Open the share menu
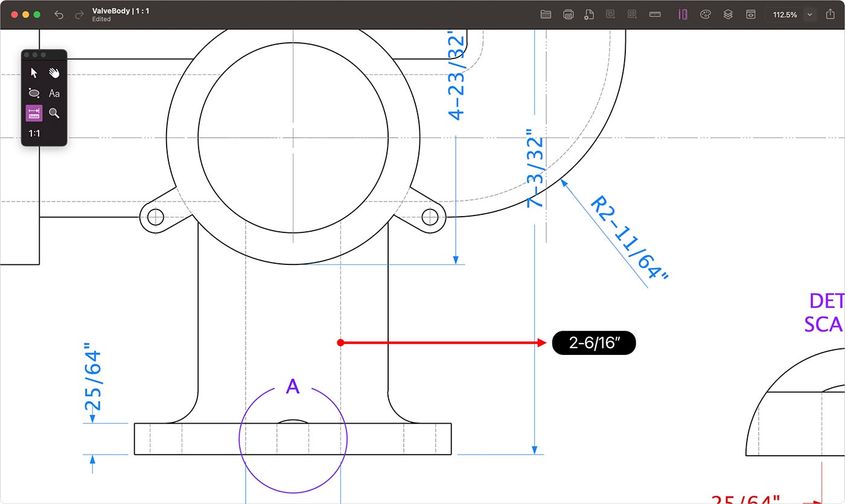The width and height of the screenshot is (845, 504). 831,14
